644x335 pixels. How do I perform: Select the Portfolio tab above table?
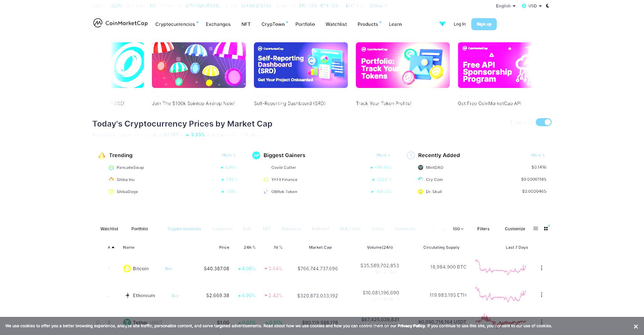(x=140, y=229)
